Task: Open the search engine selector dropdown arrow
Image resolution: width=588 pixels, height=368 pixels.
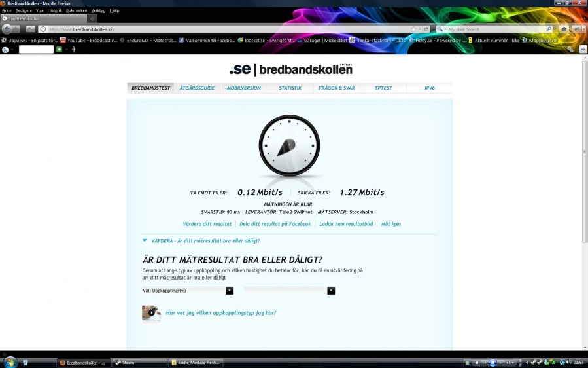Action: pos(445,29)
